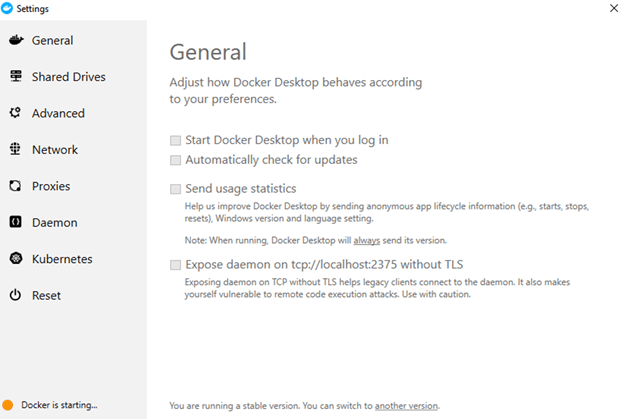Screen dimensions: 624x419
Task: Open the Shared Drives settings tab
Action: click(x=68, y=76)
